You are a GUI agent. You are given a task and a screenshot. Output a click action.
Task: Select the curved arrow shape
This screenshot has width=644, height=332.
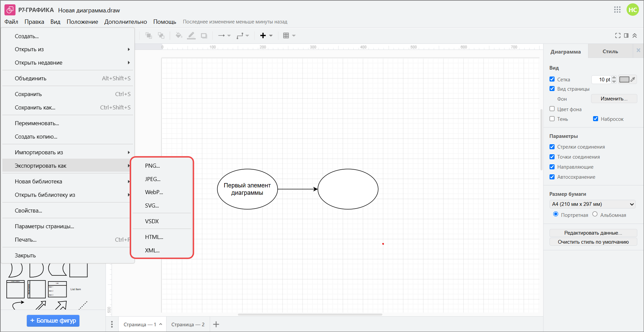18,305
